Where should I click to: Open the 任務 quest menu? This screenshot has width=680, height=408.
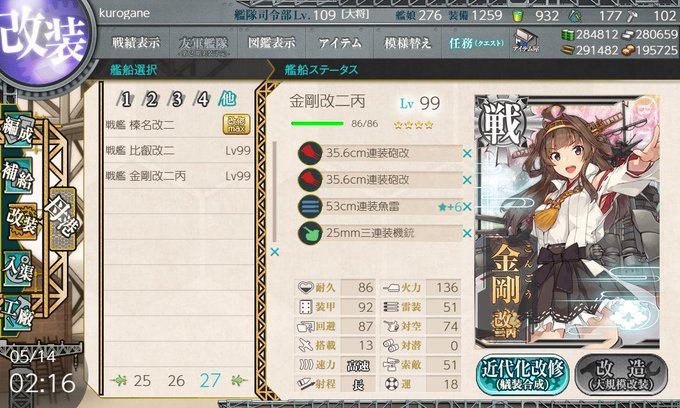[476, 42]
